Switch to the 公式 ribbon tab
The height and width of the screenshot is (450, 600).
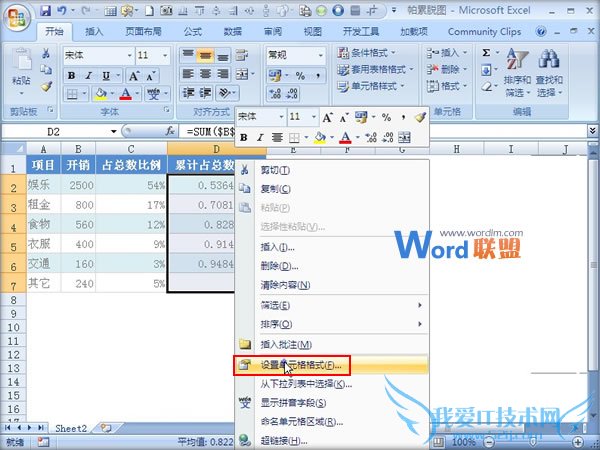[192, 31]
